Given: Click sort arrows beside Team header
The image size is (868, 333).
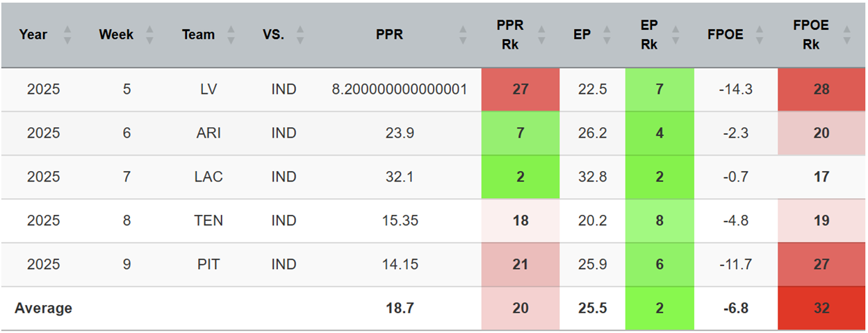Looking at the screenshot, I should 231,35.
